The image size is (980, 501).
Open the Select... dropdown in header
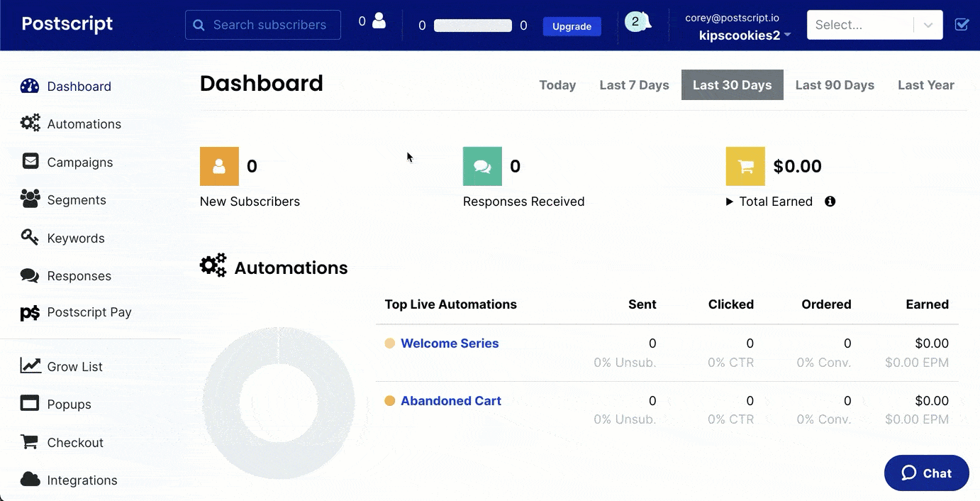pyautogui.click(x=874, y=25)
